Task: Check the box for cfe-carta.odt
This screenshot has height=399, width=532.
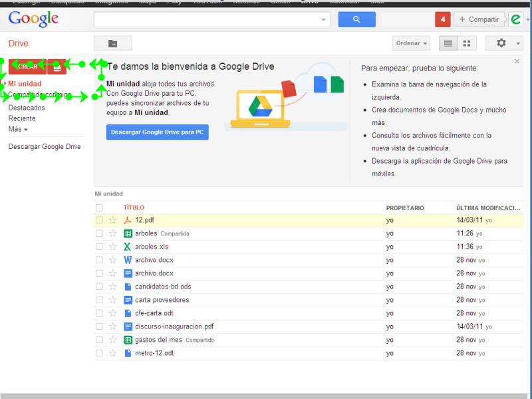Action: (99, 313)
